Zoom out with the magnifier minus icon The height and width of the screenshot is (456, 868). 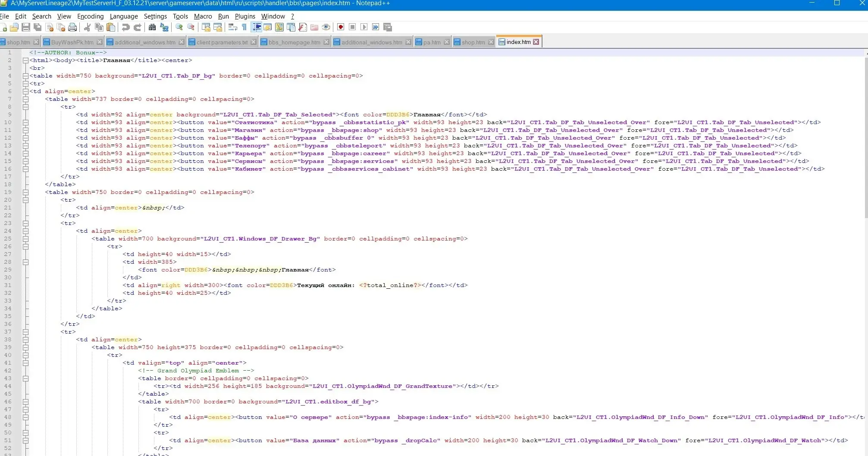pyautogui.click(x=191, y=27)
